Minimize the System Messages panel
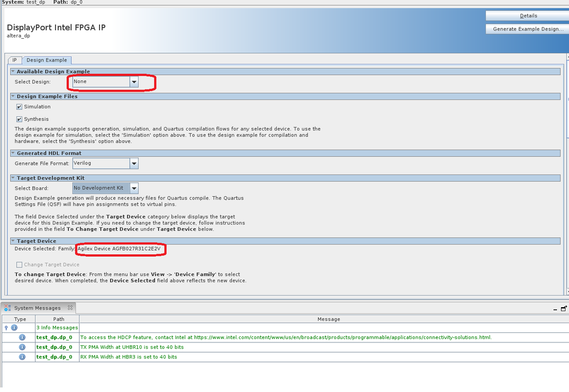Image resolution: width=569 pixels, height=392 pixels. [x=555, y=310]
